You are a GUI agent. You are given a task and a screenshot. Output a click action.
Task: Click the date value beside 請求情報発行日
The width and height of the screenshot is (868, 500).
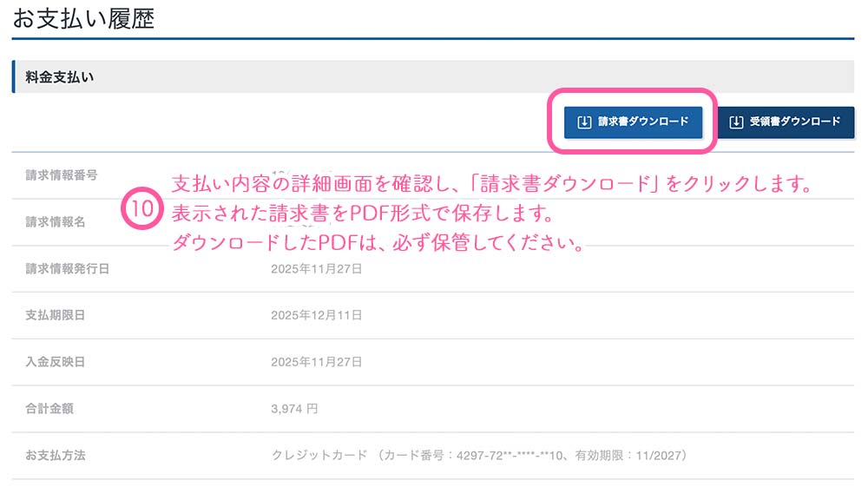point(317,268)
